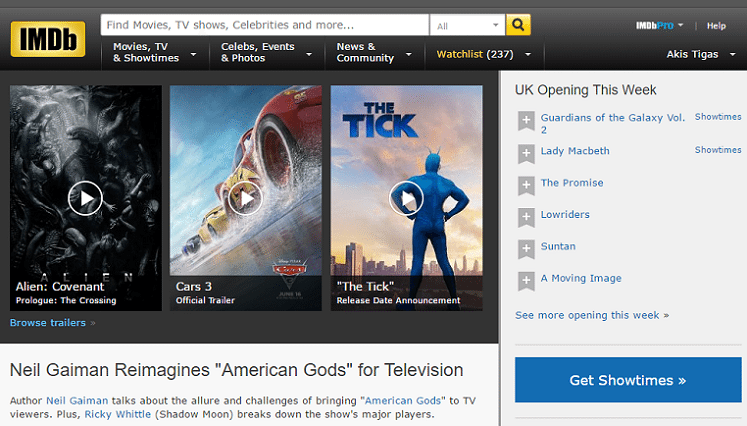The height and width of the screenshot is (426, 747).
Task: Open the American Gods link in article
Action: click(x=403, y=401)
